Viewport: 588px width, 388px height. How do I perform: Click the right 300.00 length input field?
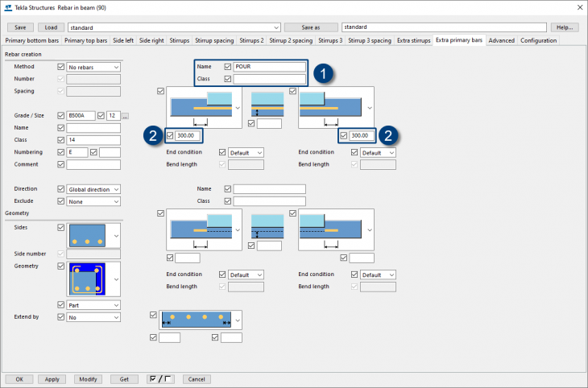(362, 135)
